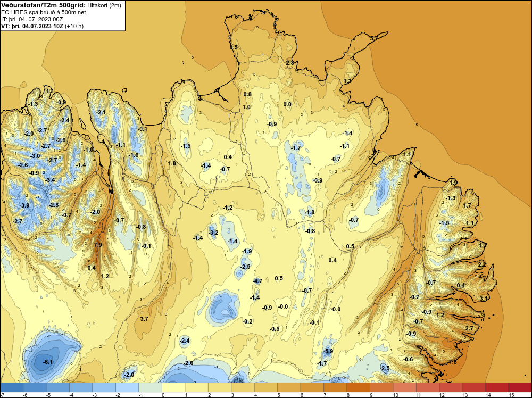Click the "7.6" temperature value in the southeast

pos(453,362)
